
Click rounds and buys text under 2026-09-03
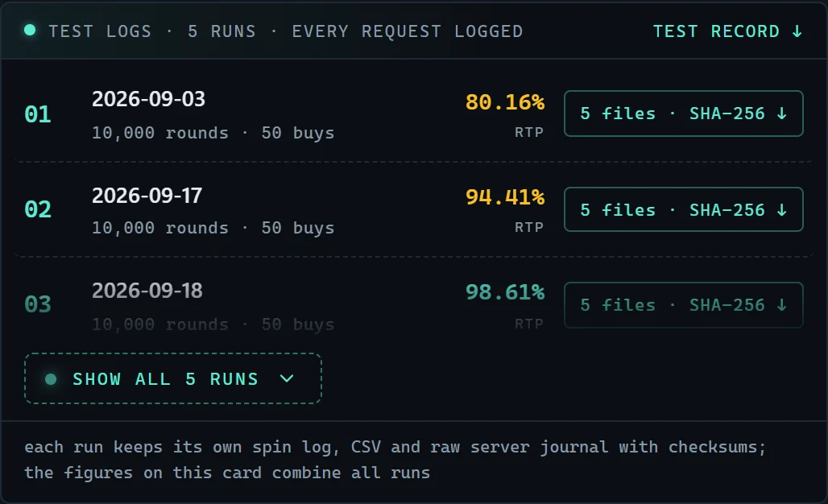pyautogui.click(x=213, y=133)
